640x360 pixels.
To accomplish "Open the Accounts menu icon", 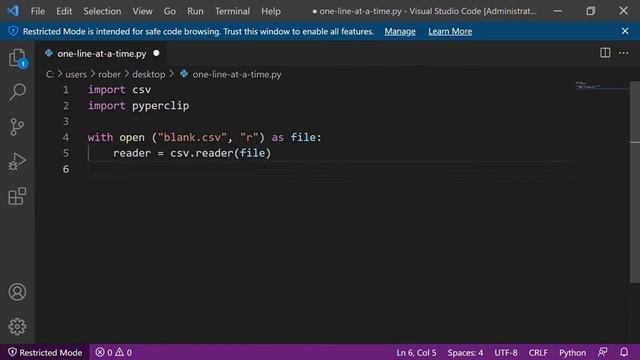I will click(17, 292).
